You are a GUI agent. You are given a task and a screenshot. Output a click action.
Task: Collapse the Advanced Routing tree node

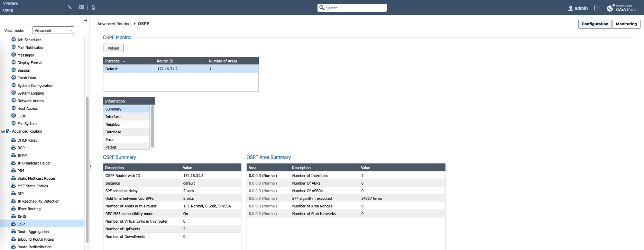tap(3, 132)
